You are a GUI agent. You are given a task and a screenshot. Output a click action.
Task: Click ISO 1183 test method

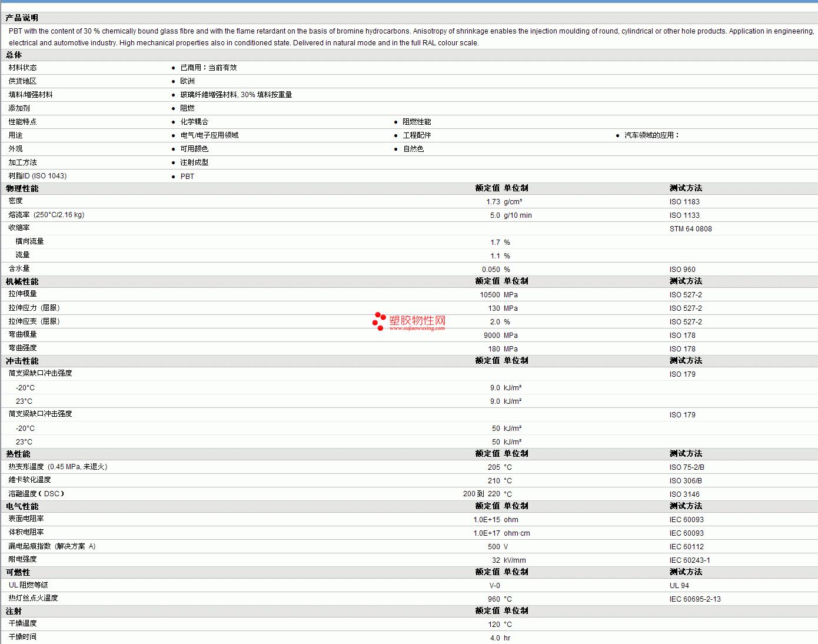[x=684, y=202]
